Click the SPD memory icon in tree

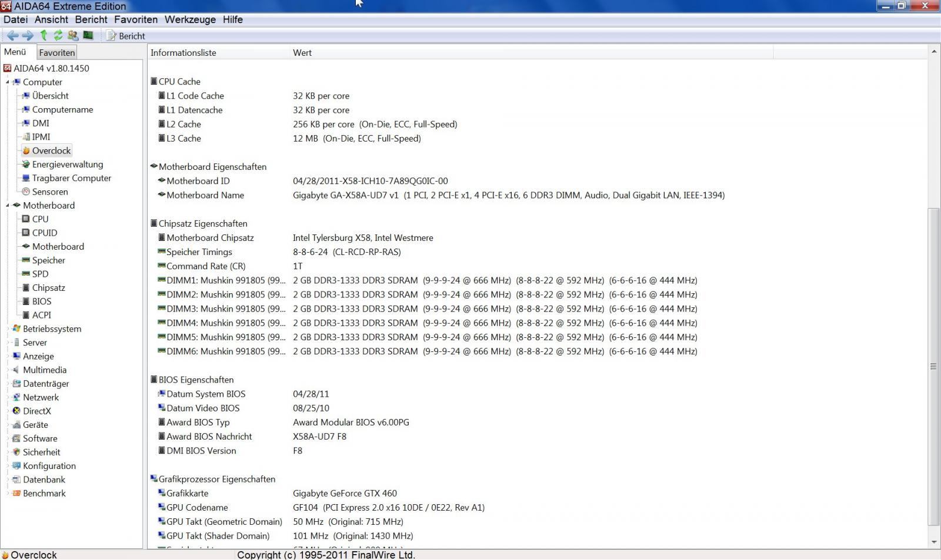pyautogui.click(x=26, y=274)
